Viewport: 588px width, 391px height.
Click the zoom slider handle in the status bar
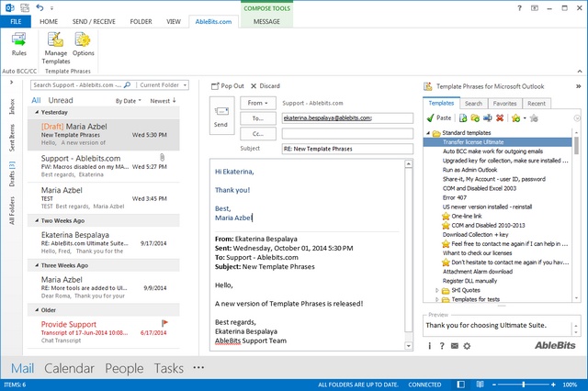pyautogui.click(x=524, y=385)
